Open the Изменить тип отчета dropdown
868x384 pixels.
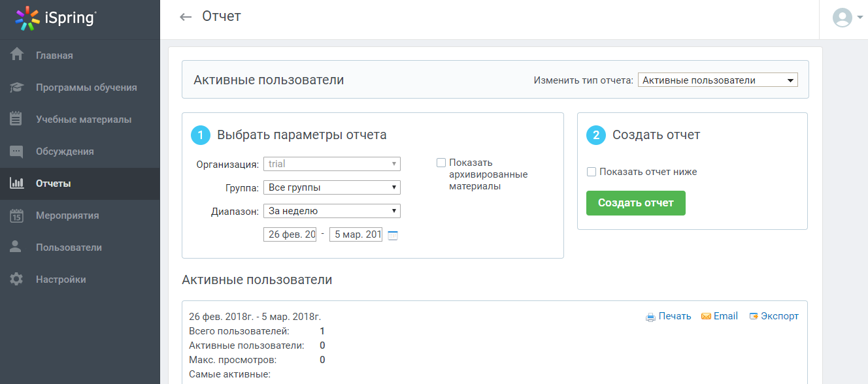pos(717,79)
